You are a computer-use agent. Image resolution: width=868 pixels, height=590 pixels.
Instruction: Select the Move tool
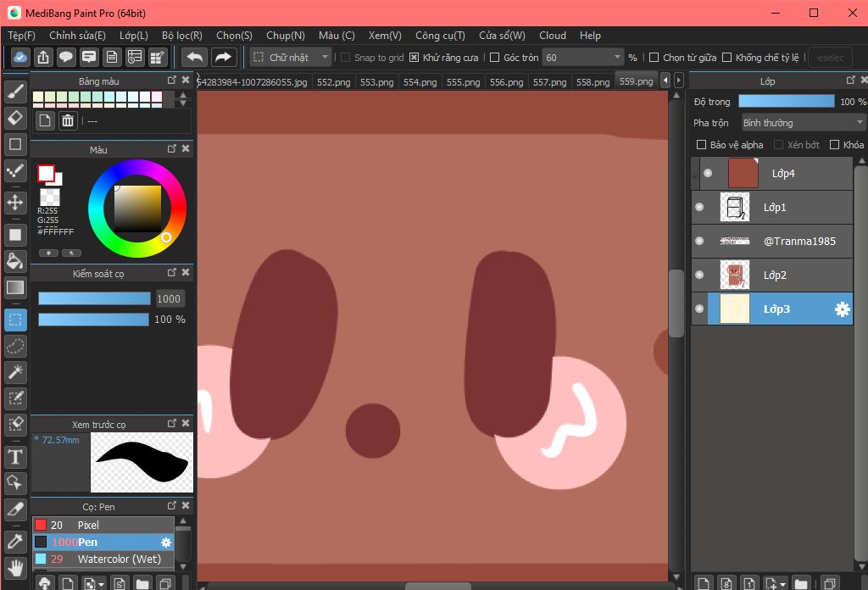coord(15,202)
